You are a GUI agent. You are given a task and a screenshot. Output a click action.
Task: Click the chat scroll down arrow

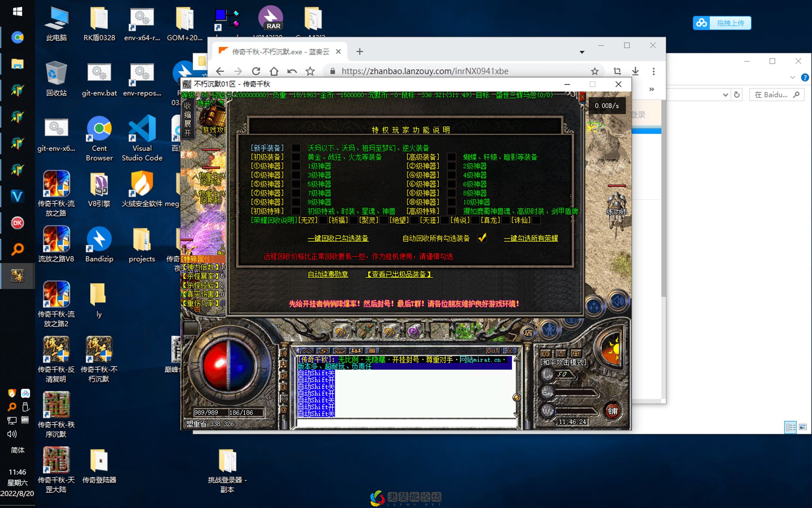pos(517,415)
